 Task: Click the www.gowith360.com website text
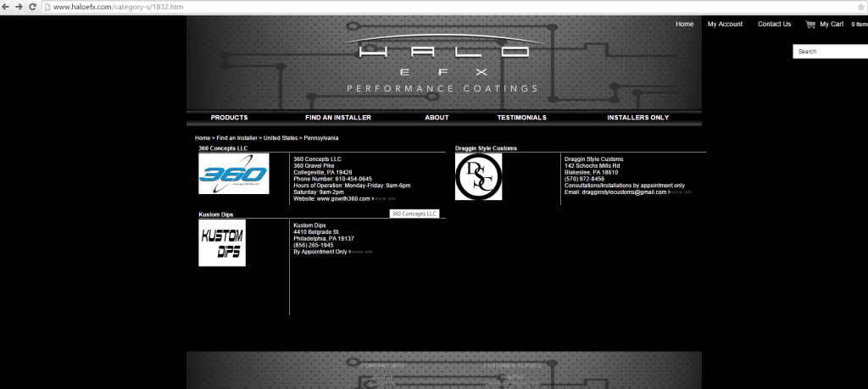343,198
